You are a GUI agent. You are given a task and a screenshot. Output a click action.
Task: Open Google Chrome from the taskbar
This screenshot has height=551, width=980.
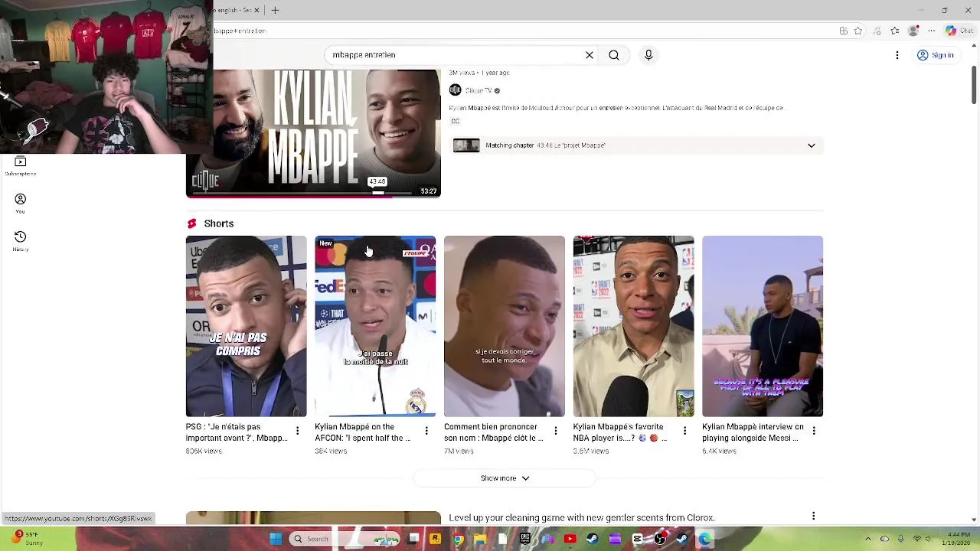pos(458,539)
